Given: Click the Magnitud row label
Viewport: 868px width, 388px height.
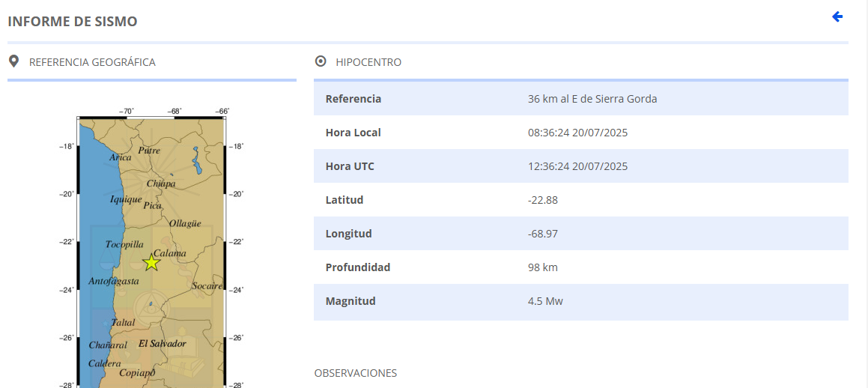Looking at the screenshot, I should pyautogui.click(x=350, y=301).
